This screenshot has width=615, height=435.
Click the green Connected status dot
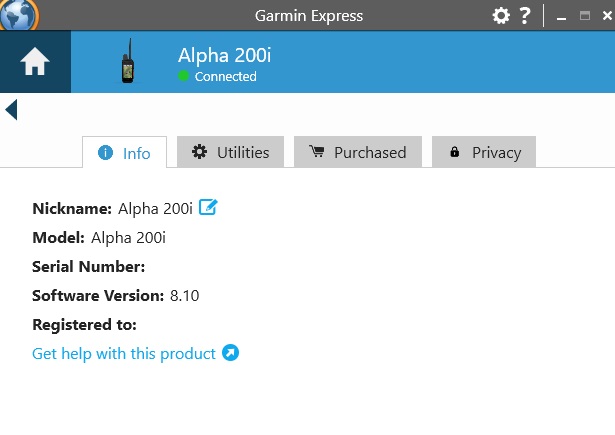coord(184,76)
